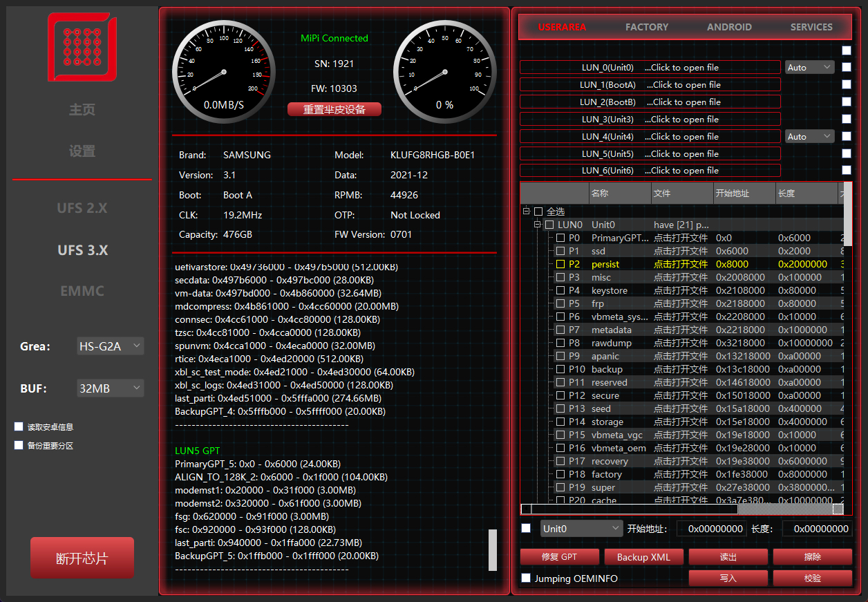This screenshot has height=602, width=868.
Task: Switch to the ANDROID tab
Action: coord(729,27)
